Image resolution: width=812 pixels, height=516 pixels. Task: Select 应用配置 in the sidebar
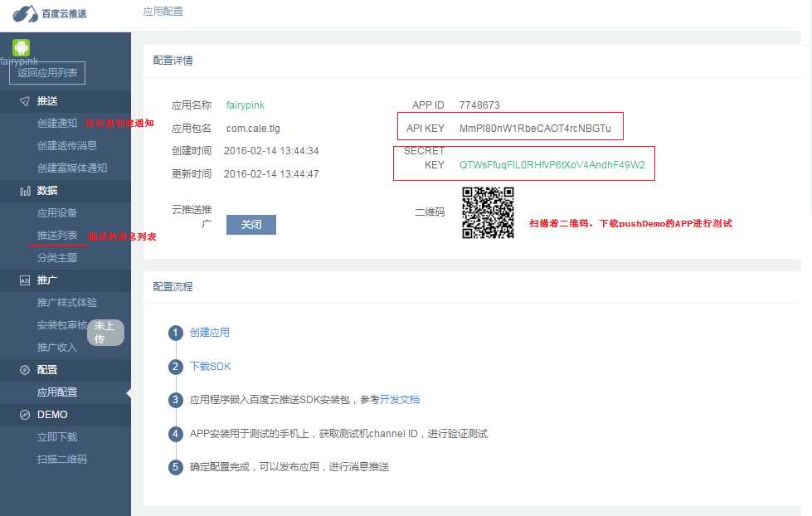pyautogui.click(x=57, y=392)
